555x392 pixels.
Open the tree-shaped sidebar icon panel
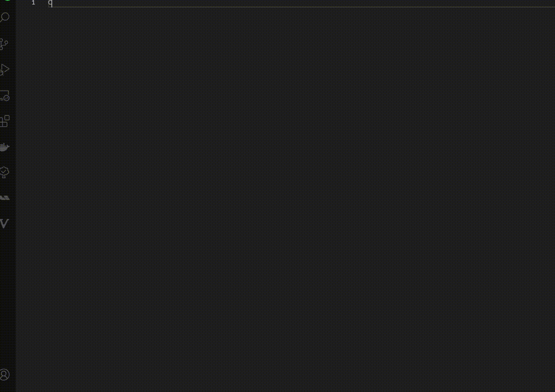point(5,172)
